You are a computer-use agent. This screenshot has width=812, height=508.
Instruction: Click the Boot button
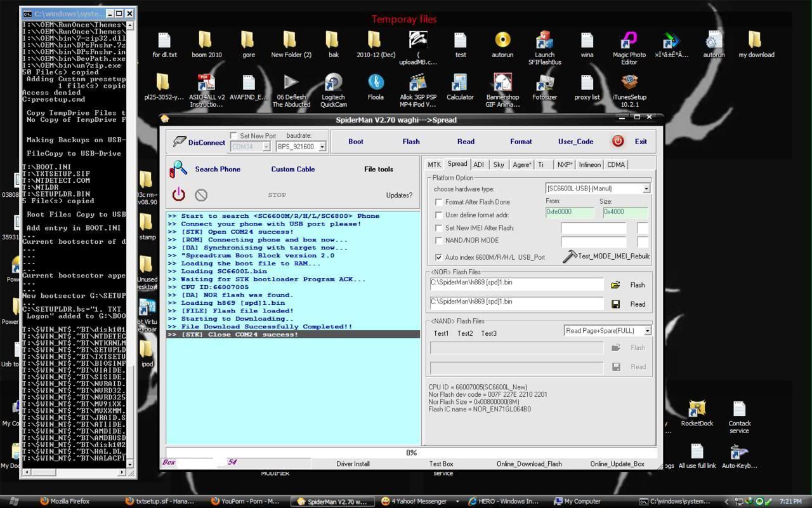[356, 142]
